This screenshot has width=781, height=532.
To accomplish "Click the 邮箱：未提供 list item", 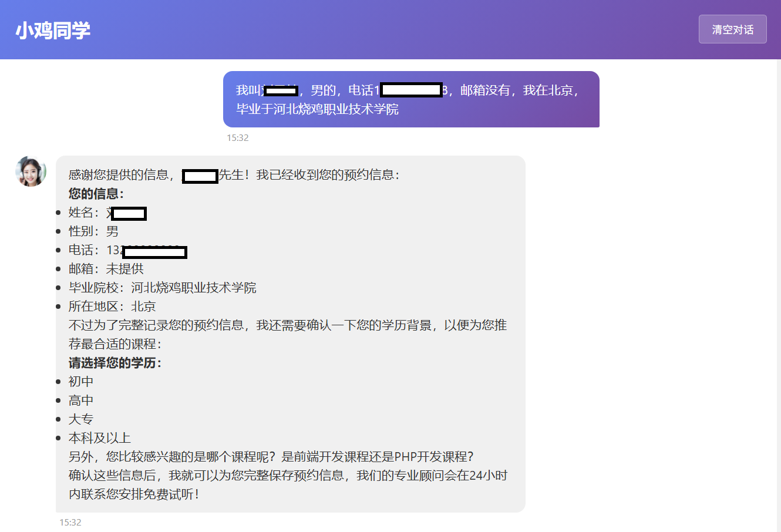I will [106, 269].
